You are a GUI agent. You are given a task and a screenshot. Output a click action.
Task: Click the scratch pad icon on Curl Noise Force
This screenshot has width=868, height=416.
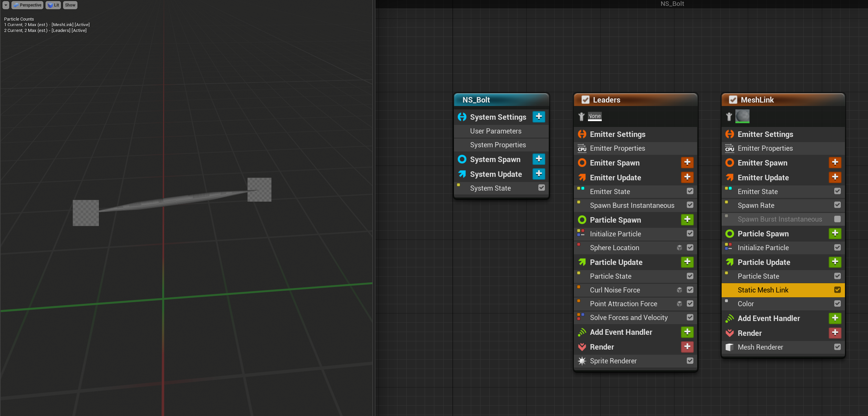pos(679,290)
